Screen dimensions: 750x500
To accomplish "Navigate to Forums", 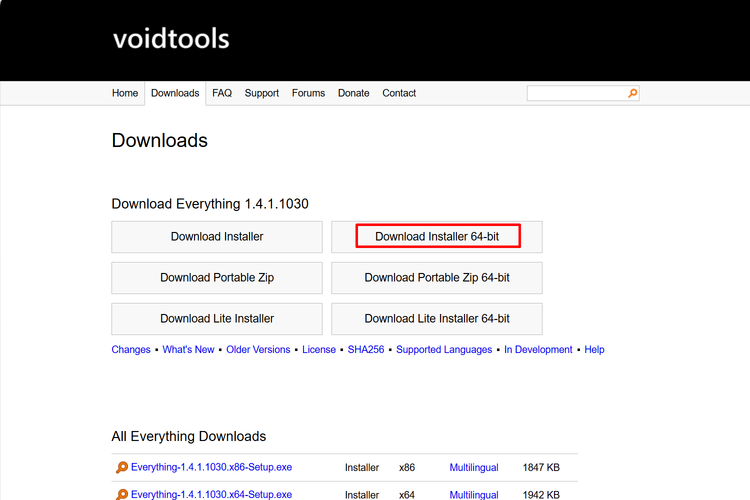I will pyautogui.click(x=308, y=93).
